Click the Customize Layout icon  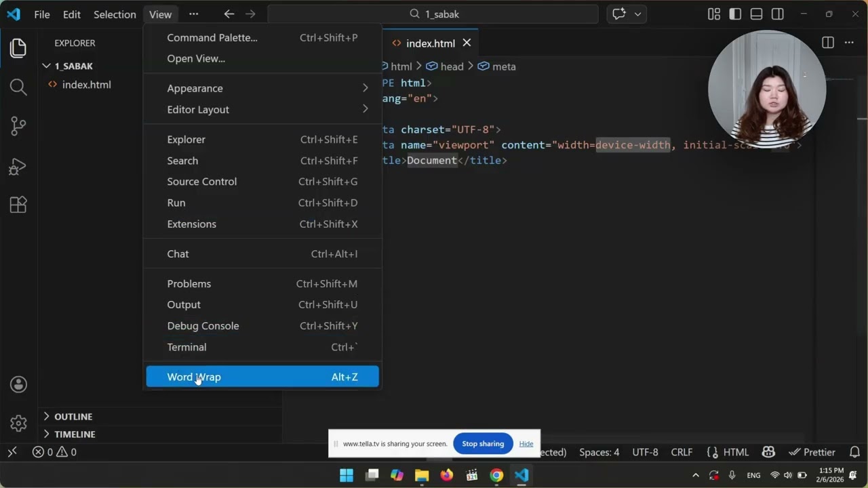713,14
